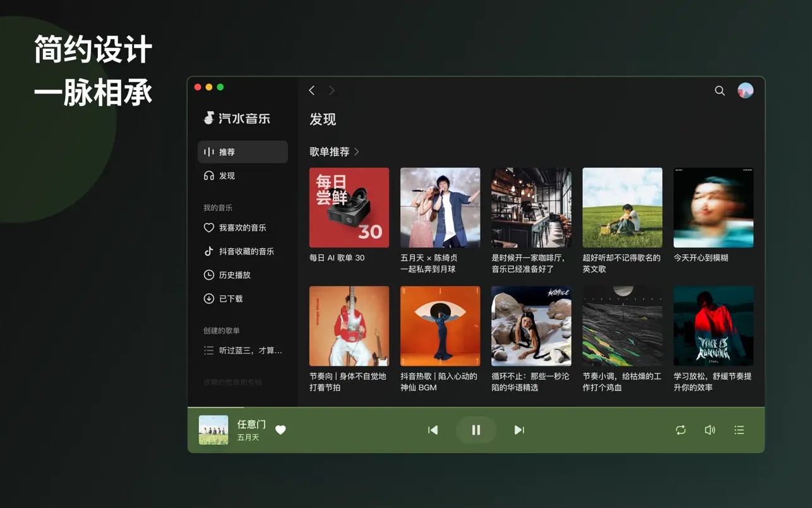The height and width of the screenshot is (508, 812).
Task: Click the bars icon beside 推荐
Action: (x=208, y=152)
